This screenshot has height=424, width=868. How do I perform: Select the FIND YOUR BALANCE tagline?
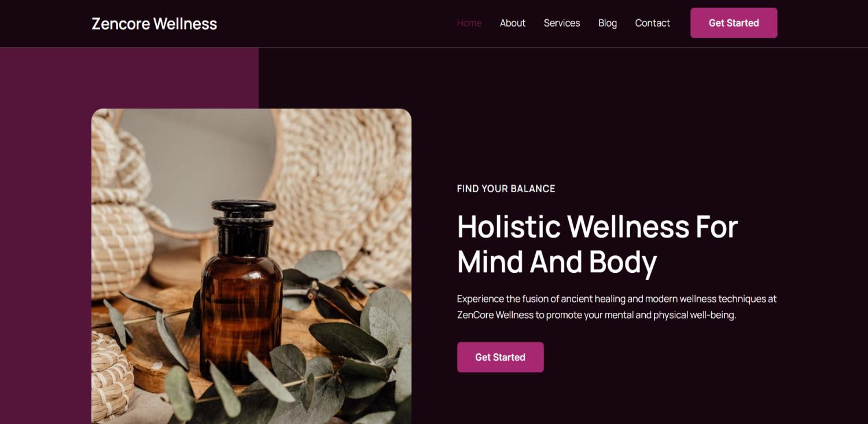pos(506,188)
